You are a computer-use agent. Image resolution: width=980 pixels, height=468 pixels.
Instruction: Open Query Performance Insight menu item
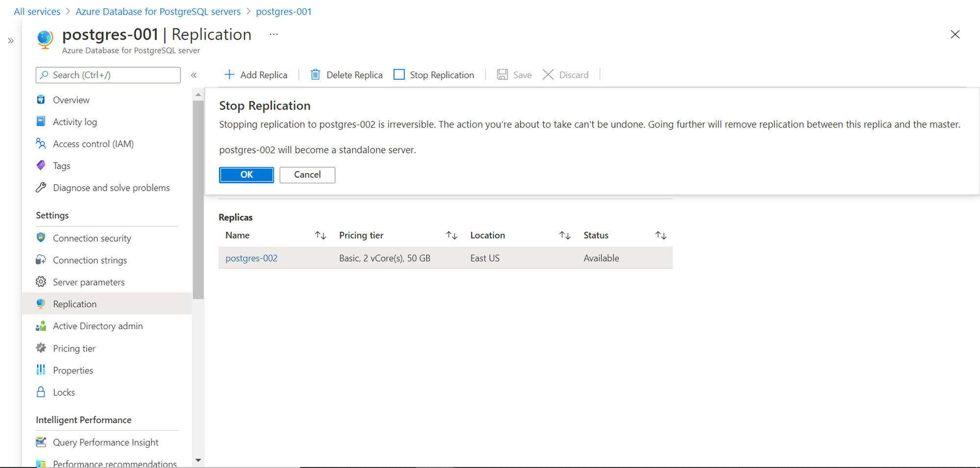point(107,443)
